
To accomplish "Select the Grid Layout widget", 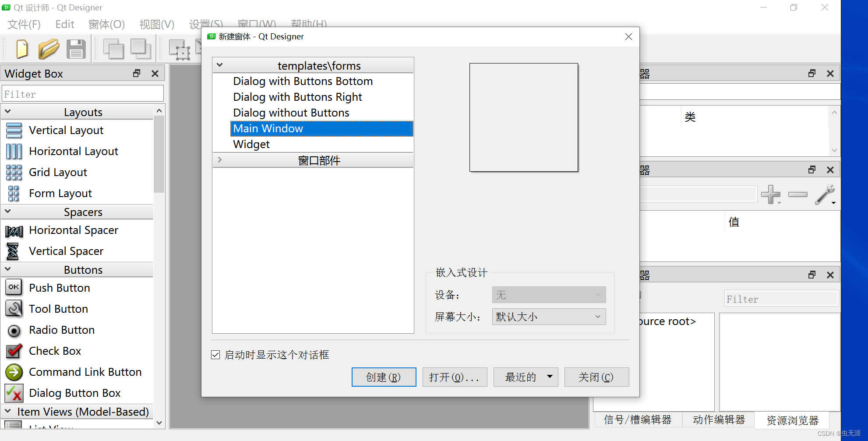I will click(x=57, y=172).
